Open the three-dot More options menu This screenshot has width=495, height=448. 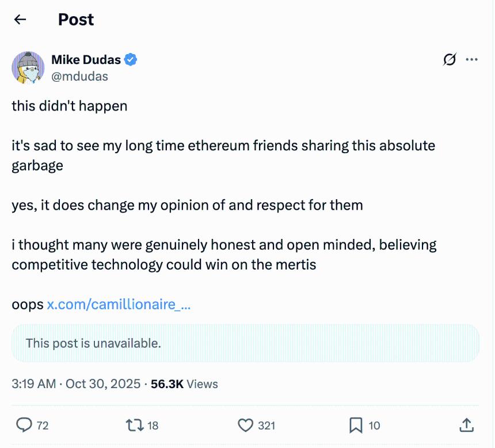pyautogui.click(x=471, y=59)
